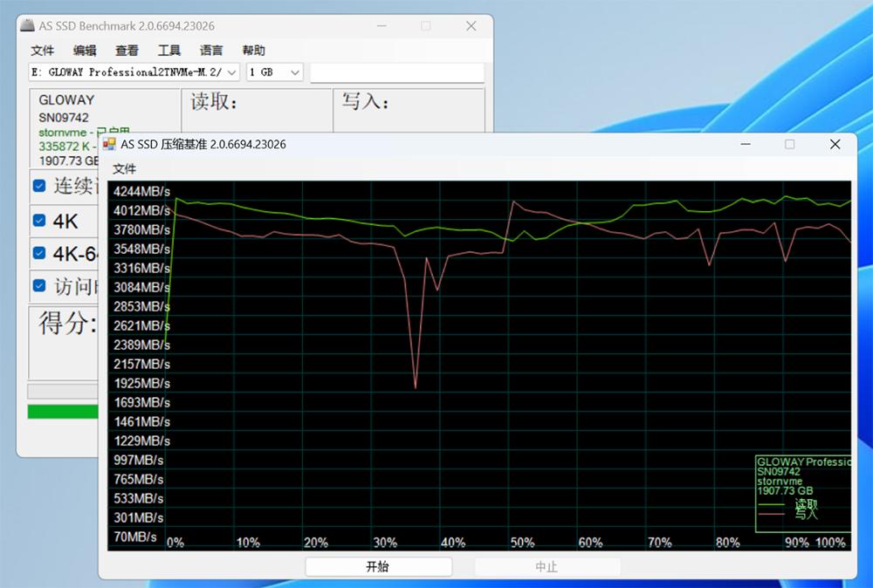Open the 文件 menu in the compression benchmark window

pos(124,168)
